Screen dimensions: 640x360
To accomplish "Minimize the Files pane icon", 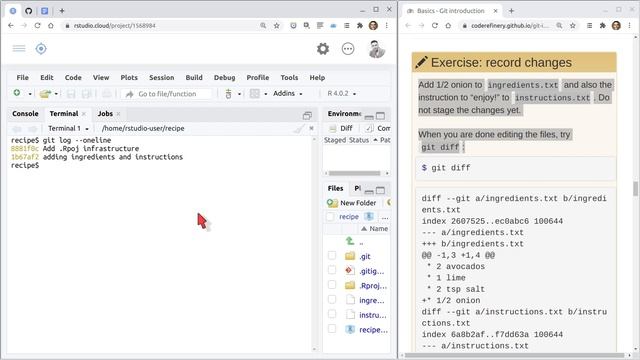I will 369,191.
